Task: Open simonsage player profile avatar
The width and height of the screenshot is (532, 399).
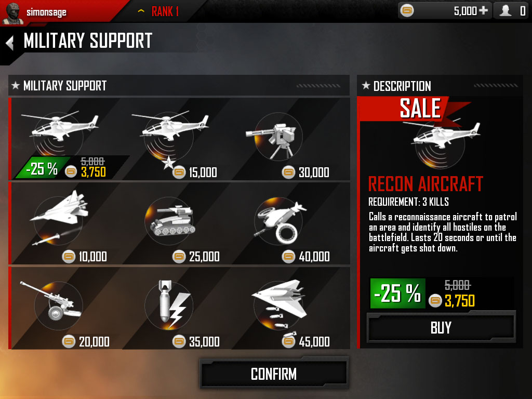Action: point(13,13)
